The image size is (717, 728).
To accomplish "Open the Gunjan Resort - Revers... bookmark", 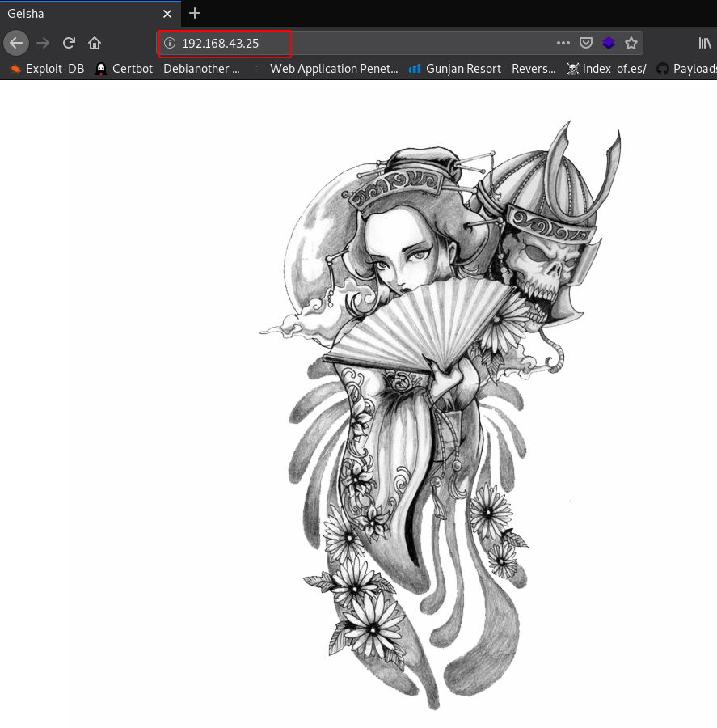I will [483, 69].
